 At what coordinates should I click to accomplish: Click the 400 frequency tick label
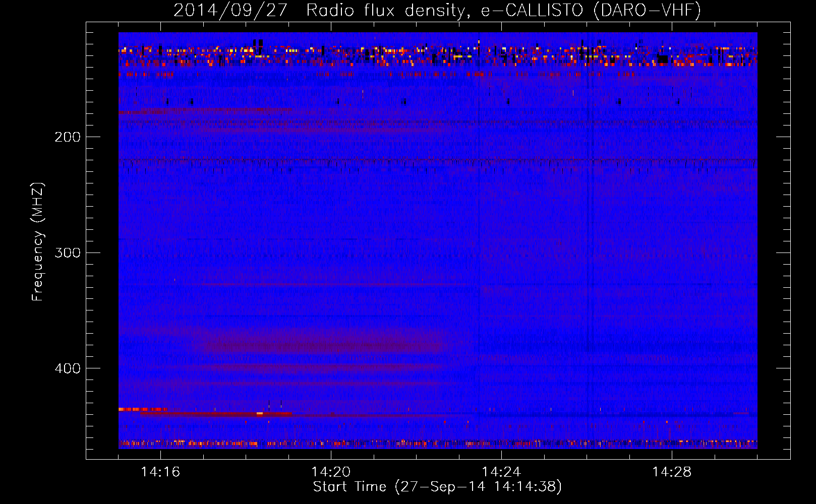(68, 368)
